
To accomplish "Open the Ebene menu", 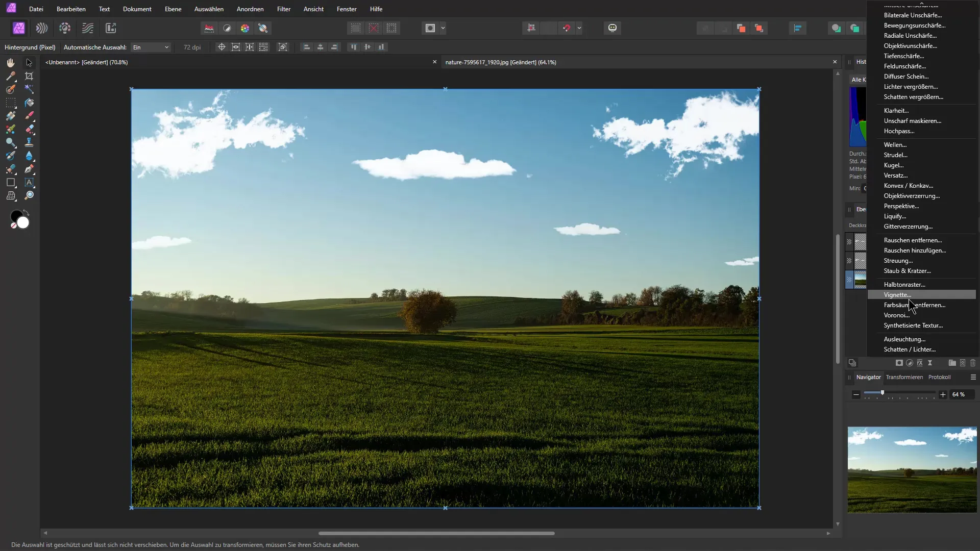I will pyautogui.click(x=173, y=9).
